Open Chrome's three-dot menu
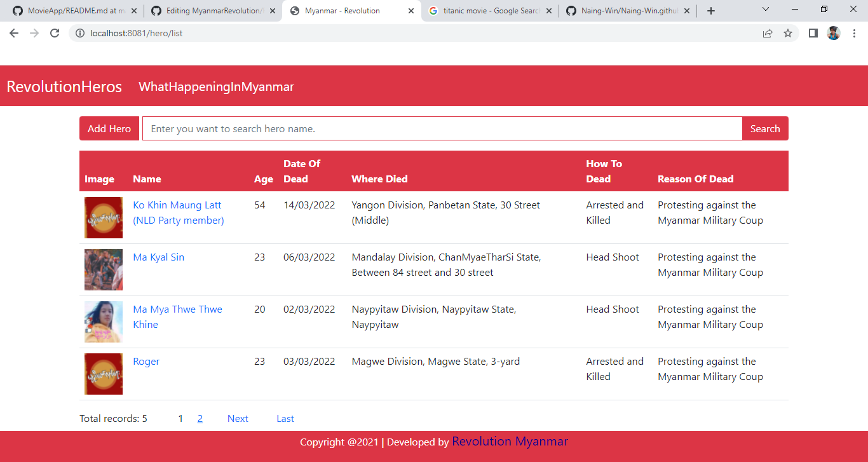 [x=854, y=33]
